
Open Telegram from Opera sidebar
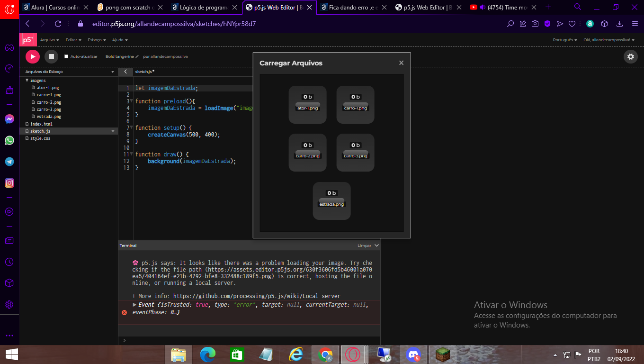(9, 162)
